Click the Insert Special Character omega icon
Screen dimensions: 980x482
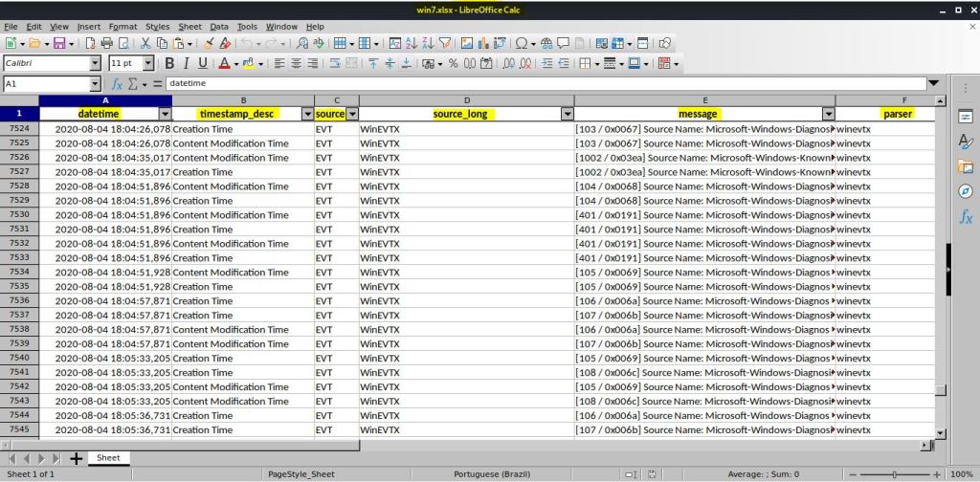[x=522, y=43]
